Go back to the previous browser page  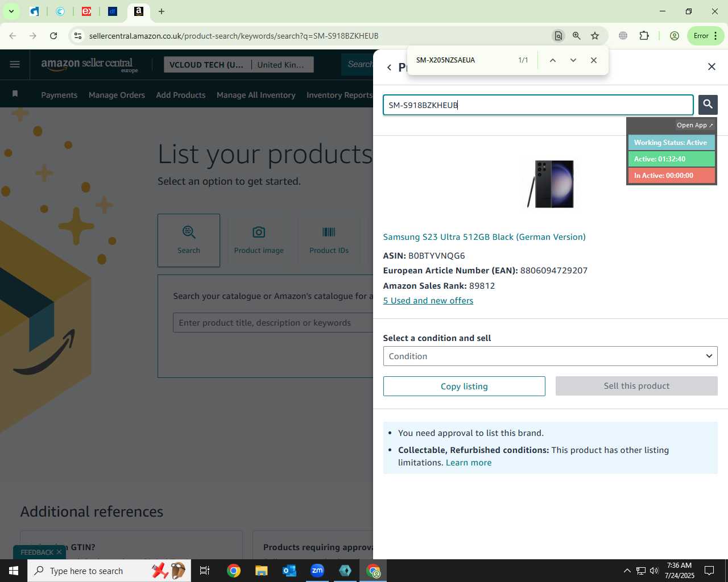click(x=13, y=36)
